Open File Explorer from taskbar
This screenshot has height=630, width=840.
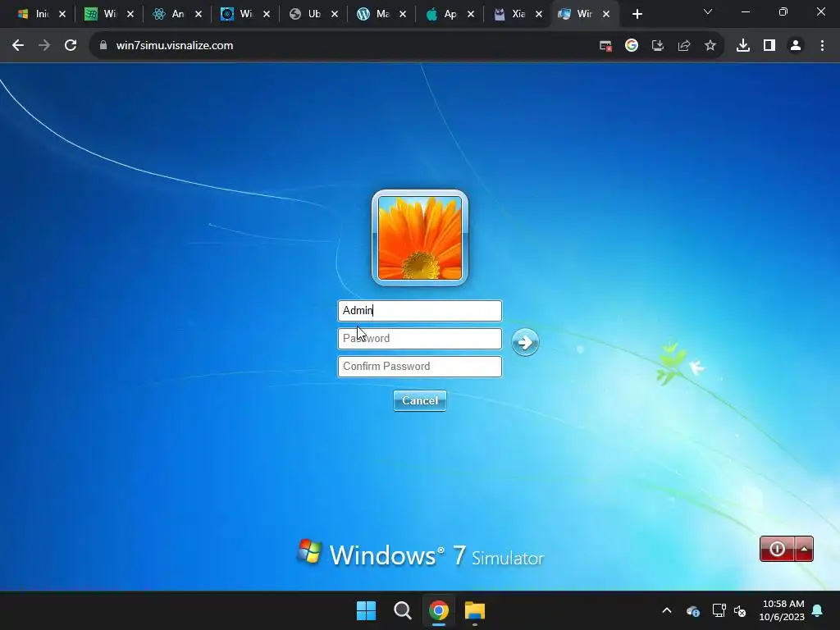click(475, 610)
